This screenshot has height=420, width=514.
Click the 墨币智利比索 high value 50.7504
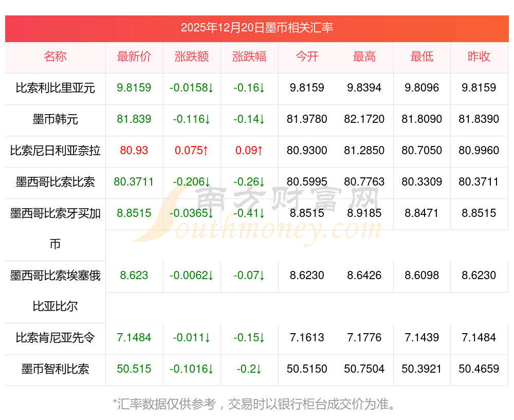364,369
